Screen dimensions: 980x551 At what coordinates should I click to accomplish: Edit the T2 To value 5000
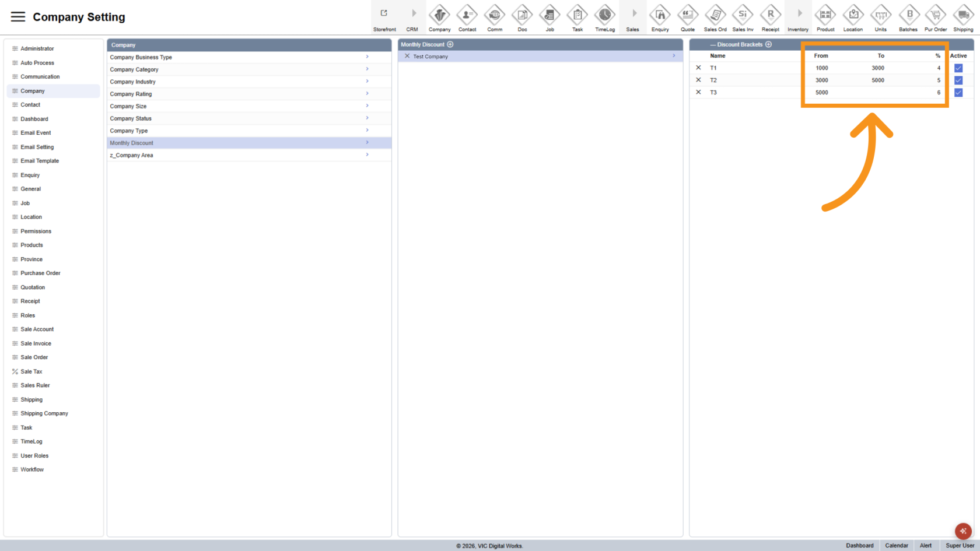[x=878, y=80]
